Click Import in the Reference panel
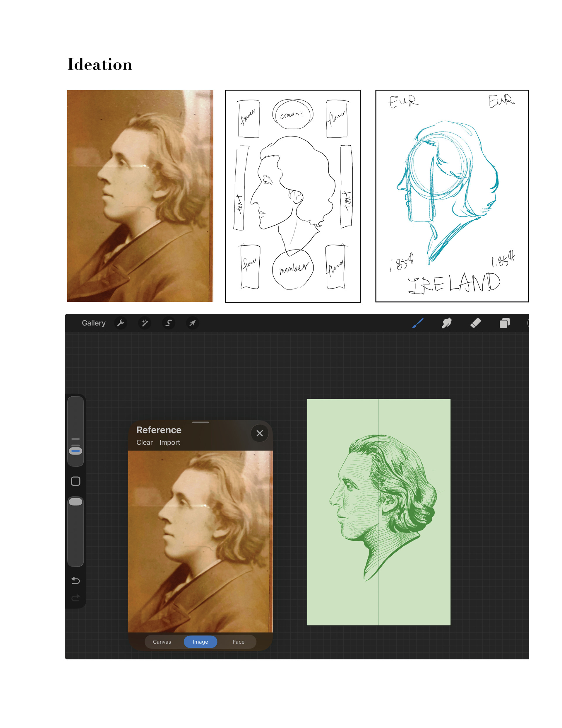Viewport: 562px width, 728px height. tap(169, 442)
